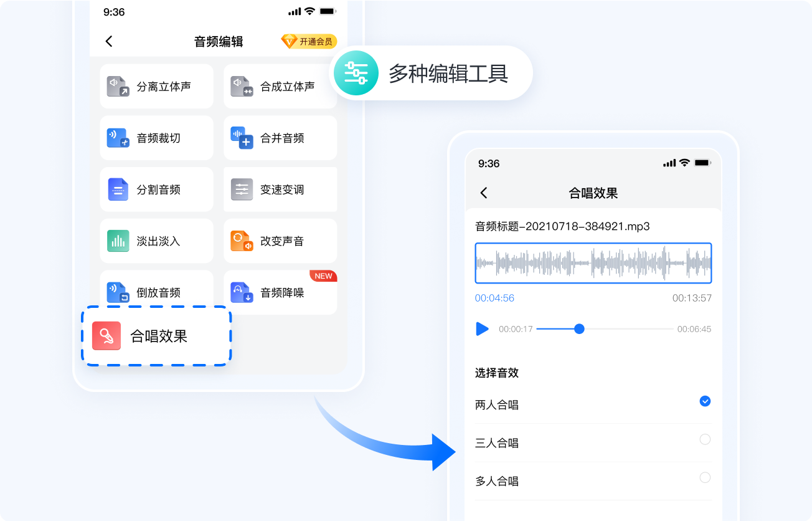Select 两人合唱 radio option
The image size is (812, 521).
pos(705,401)
